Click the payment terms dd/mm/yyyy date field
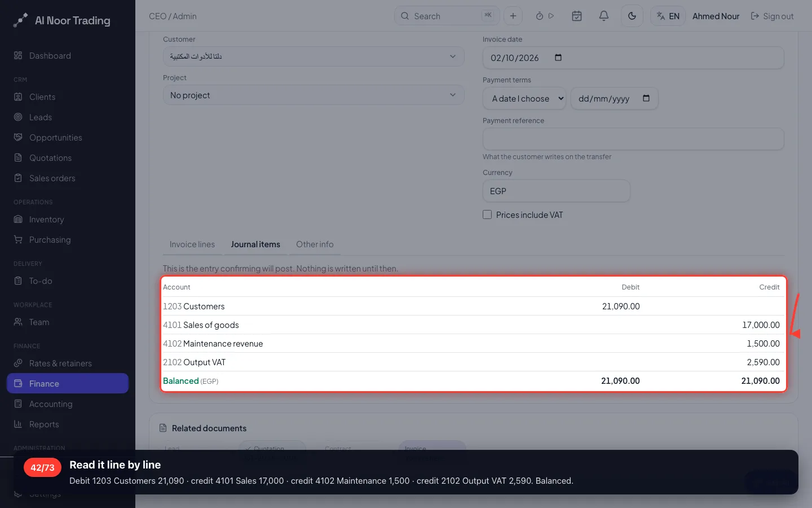 pos(614,99)
